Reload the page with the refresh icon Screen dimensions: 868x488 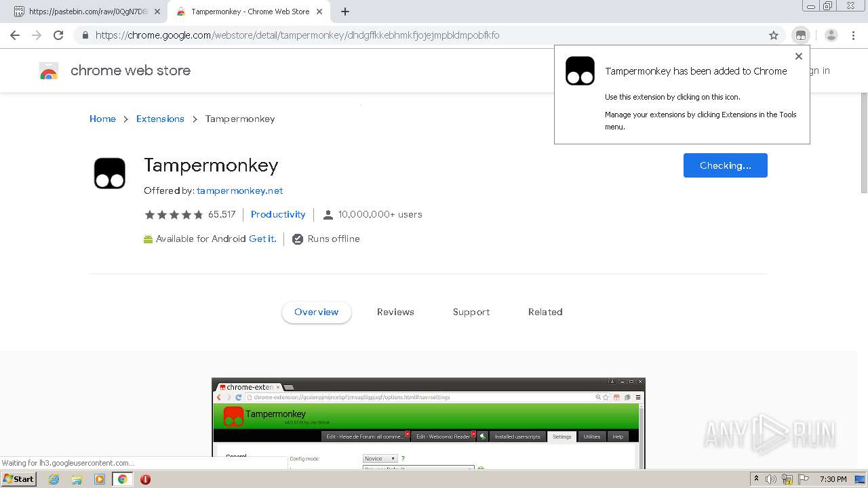pyautogui.click(x=58, y=35)
